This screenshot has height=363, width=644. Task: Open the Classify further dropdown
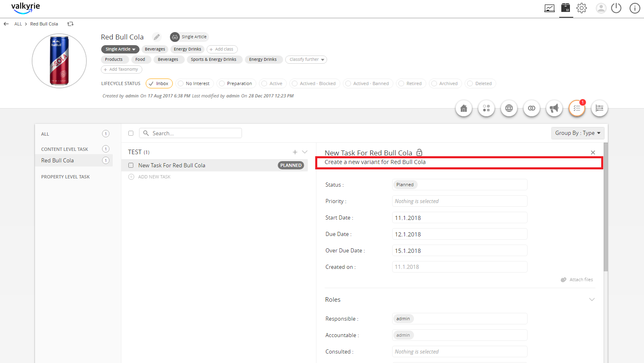[x=306, y=60]
